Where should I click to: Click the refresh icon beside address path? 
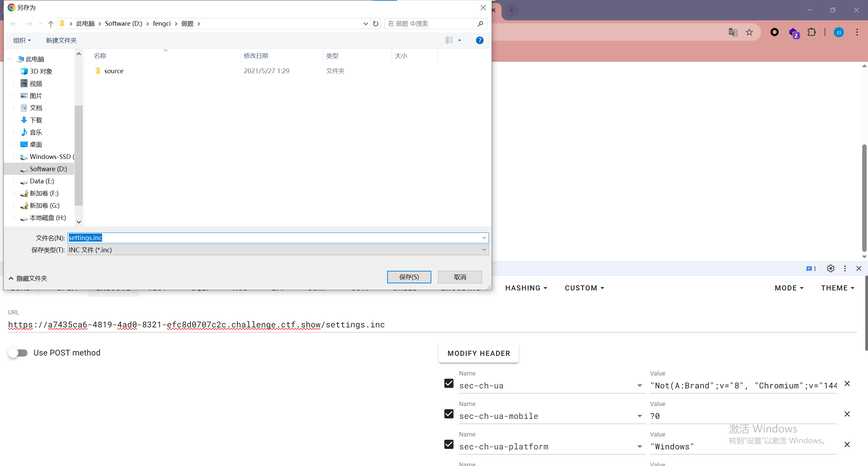375,24
